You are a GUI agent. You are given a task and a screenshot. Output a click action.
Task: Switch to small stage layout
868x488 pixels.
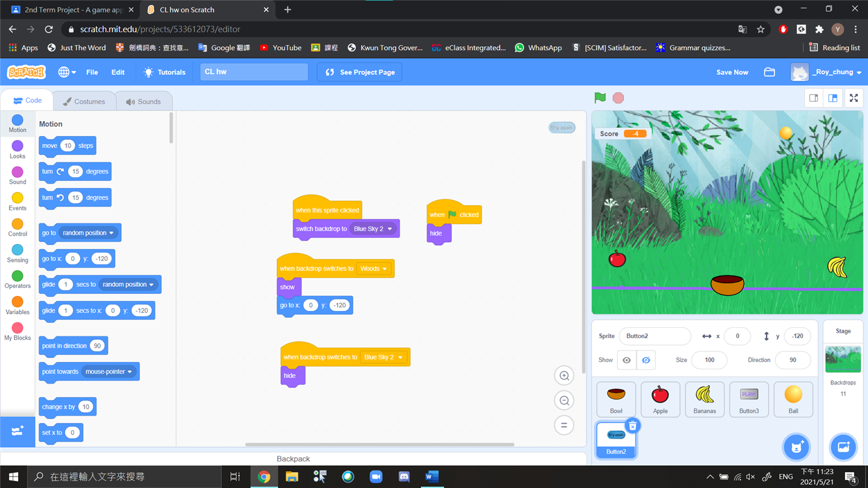814,98
